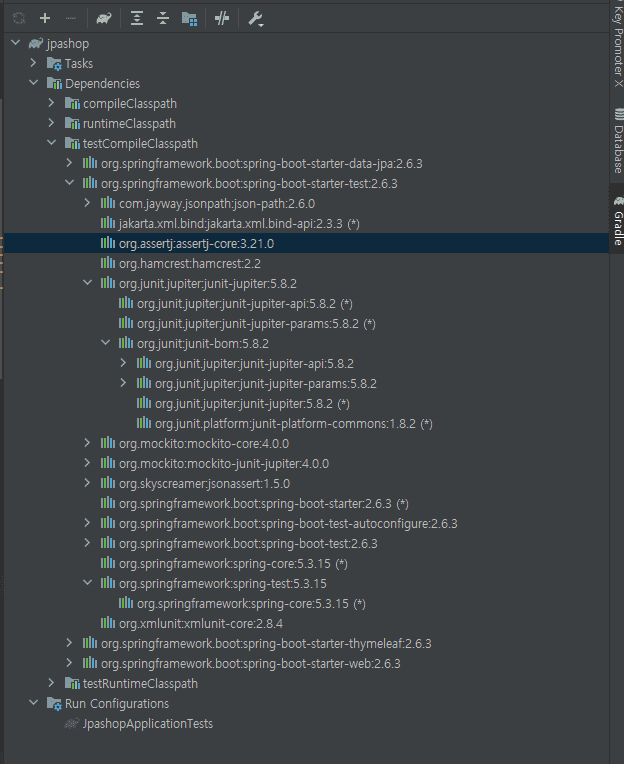The height and width of the screenshot is (764, 624).
Task: Collapse the jpashop project node
Action: [16, 43]
